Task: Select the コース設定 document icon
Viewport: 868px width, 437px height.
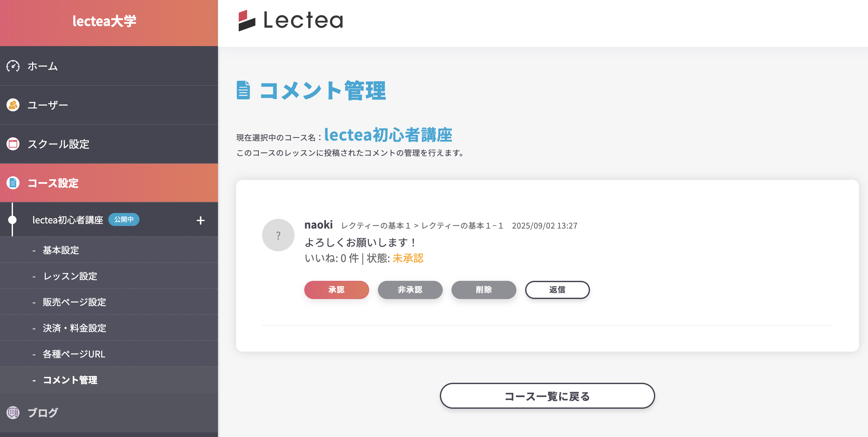Action: coord(13,183)
